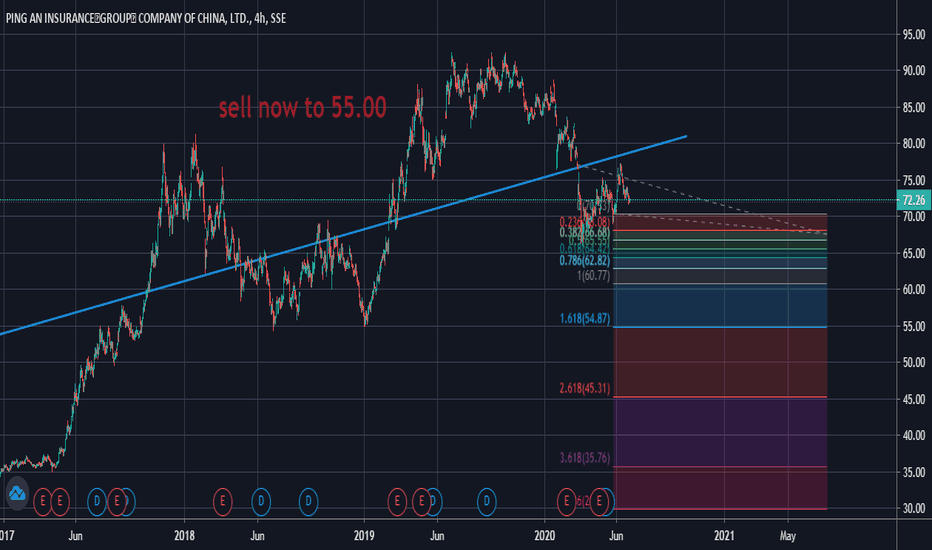Open the first E earnings marker after 2019

pos(397,502)
